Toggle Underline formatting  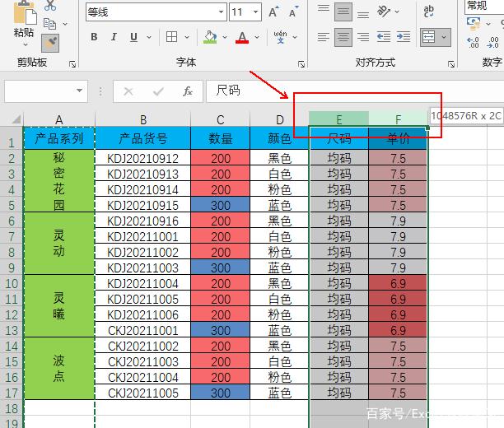(x=133, y=37)
